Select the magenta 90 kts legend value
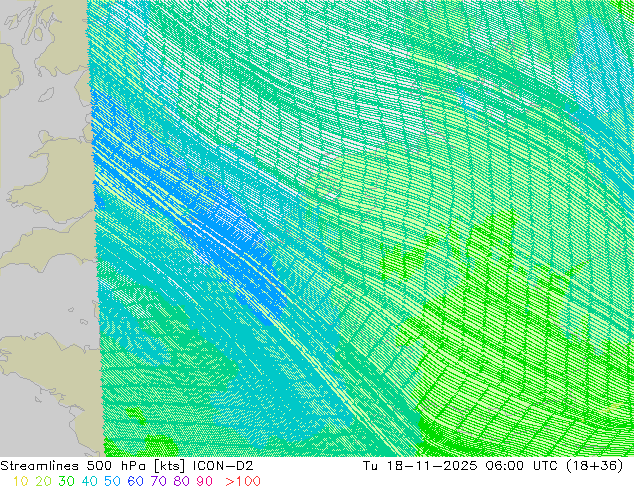This screenshot has width=634, height=490. (x=205, y=482)
